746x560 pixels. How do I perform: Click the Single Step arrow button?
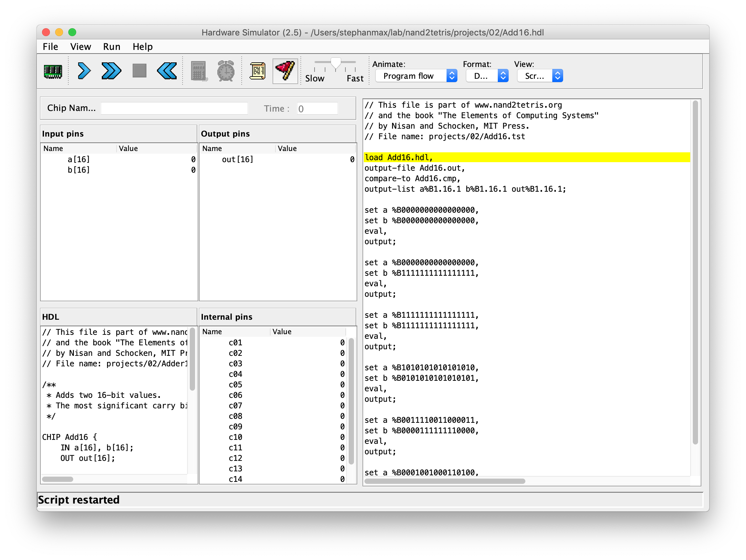(84, 71)
